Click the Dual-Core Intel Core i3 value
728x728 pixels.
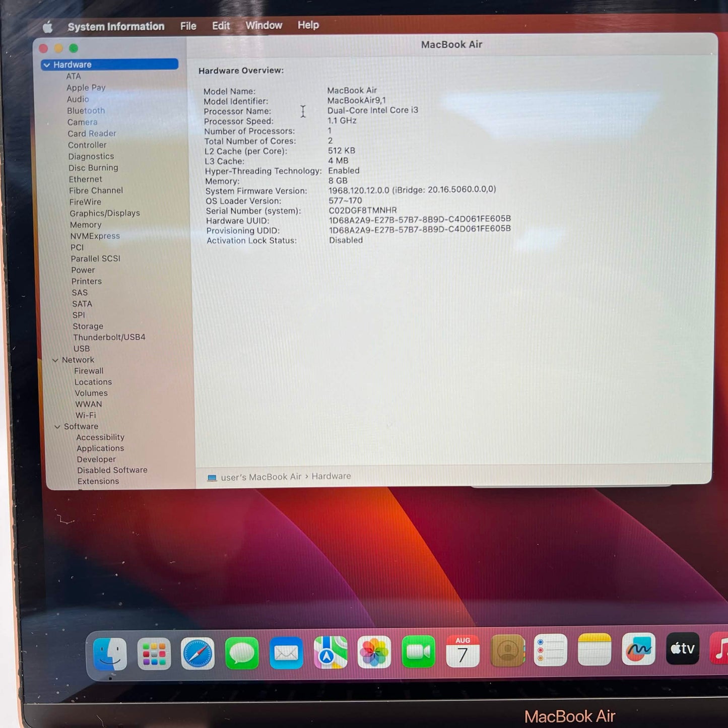(x=372, y=110)
